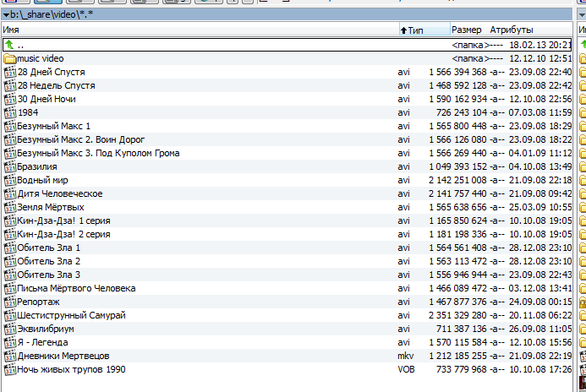Click the file icon of 30 Дней Ночи
This screenshot has width=586, height=392.
click(x=10, y=100)
